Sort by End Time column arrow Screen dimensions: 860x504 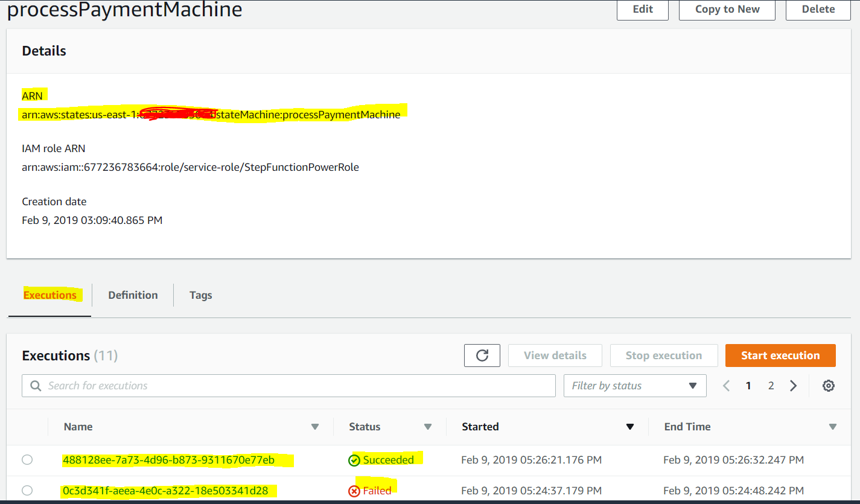point(833,427)
